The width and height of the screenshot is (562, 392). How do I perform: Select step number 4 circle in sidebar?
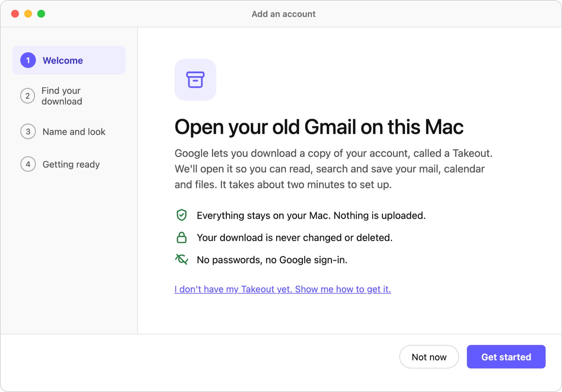(x=28, y=164)
